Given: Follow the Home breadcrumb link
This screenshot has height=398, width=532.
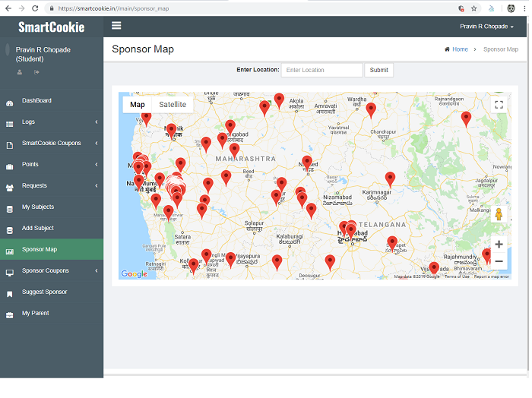Looking at the screenshot, I should 459,49.
